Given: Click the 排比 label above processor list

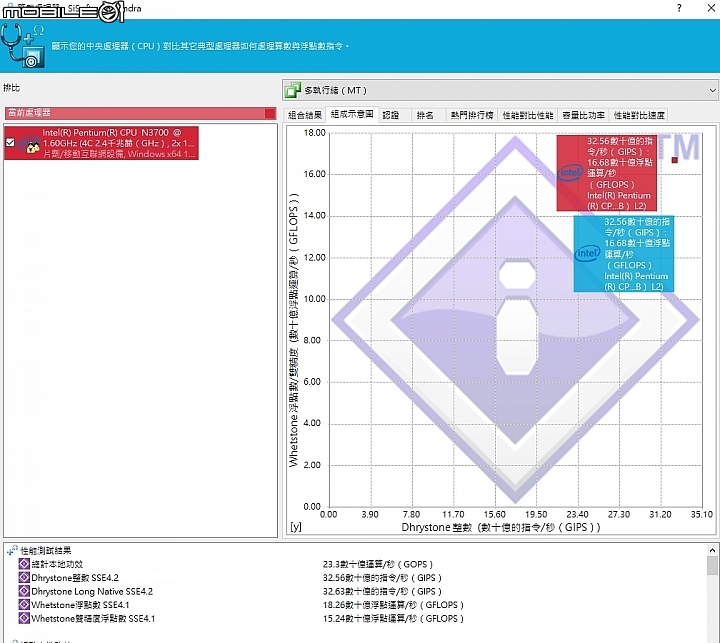Looking at the screenshot, I should (x=11, y=87).
